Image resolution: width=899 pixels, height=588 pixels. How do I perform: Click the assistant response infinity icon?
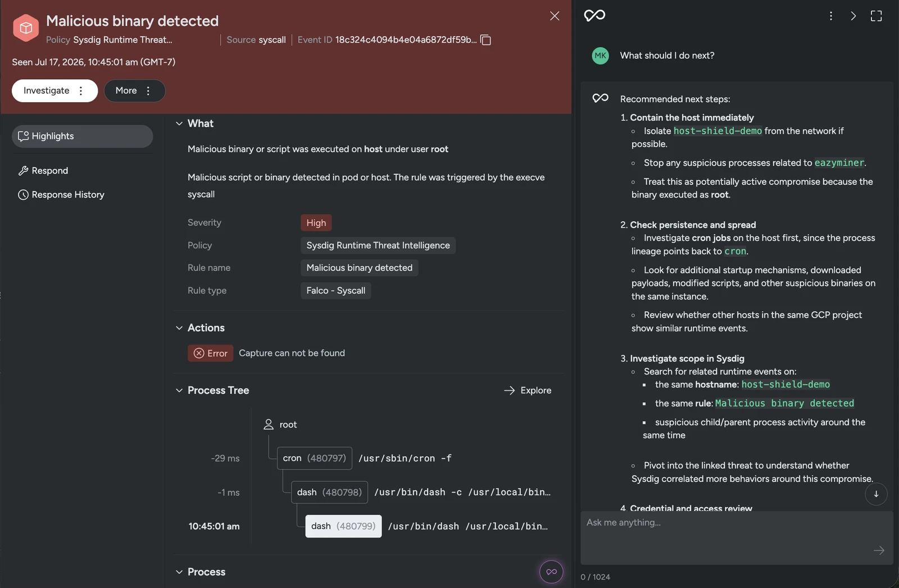tap(601, 98)
